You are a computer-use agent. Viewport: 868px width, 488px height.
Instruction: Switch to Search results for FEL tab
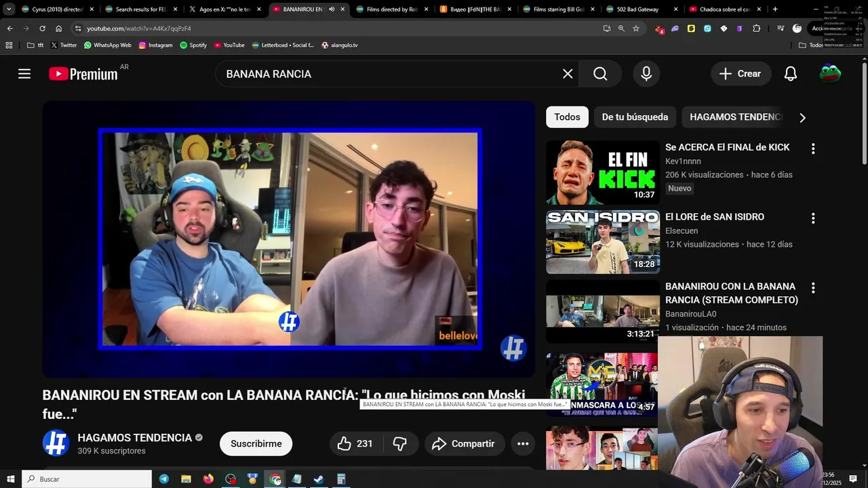tap(140, 9)
